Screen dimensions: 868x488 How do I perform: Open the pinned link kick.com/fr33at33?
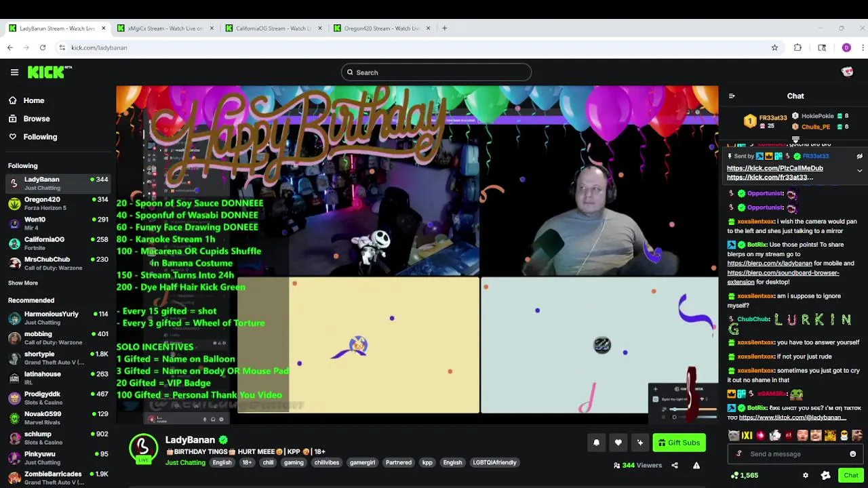coord(770,178)
